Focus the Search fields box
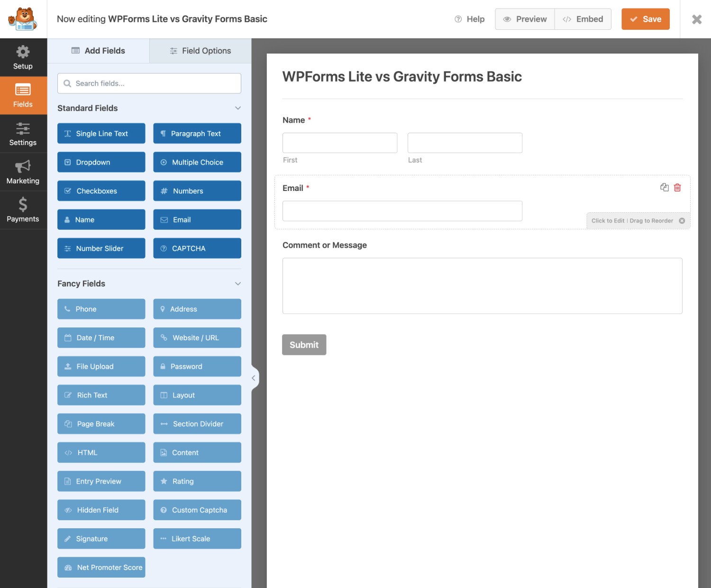This screenshot has width=711, height=588. (x=149, y=83)
